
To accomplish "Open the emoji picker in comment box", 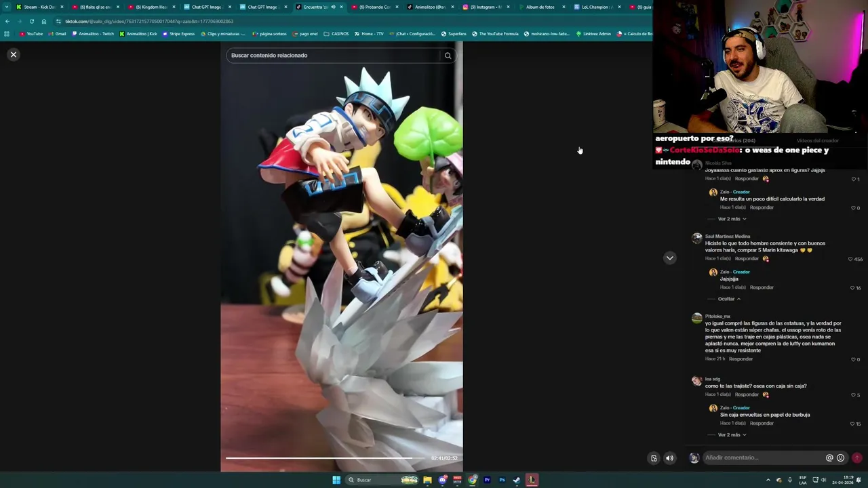I will pyautogui.click(x=841, y=457).
